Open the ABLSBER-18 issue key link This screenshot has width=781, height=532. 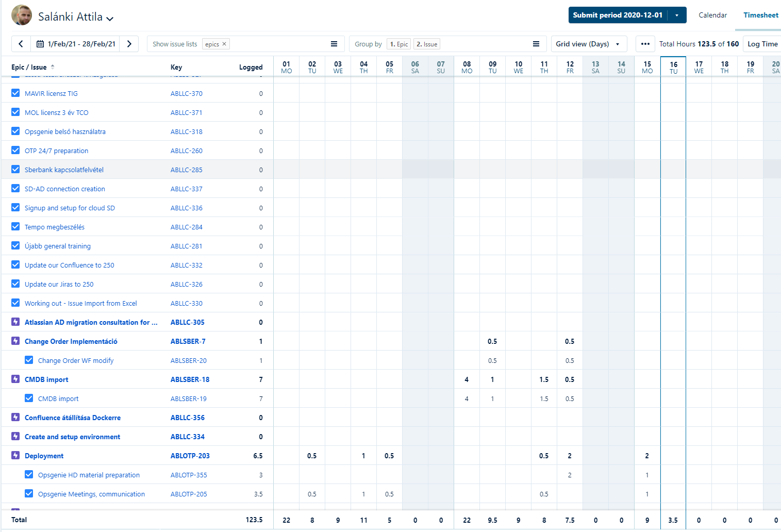coord(190,379)
